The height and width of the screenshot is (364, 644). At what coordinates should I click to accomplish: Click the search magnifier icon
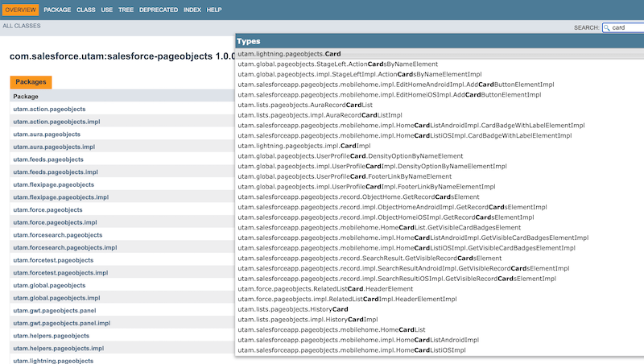[607, 27]
